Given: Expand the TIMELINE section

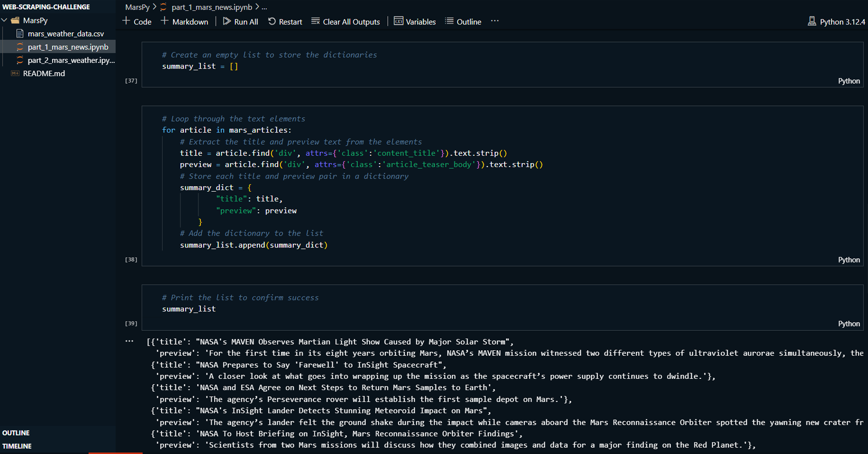Looking at the screenshot, I should click(17, 446).
